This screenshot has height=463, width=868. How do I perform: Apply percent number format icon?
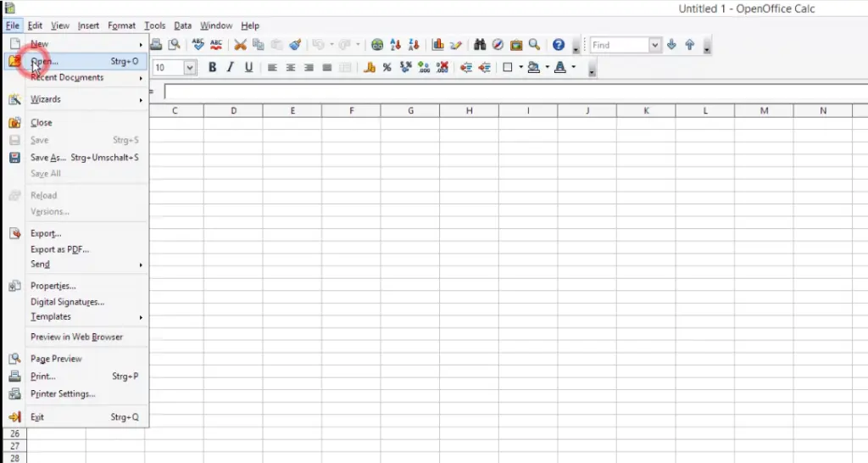387,68
